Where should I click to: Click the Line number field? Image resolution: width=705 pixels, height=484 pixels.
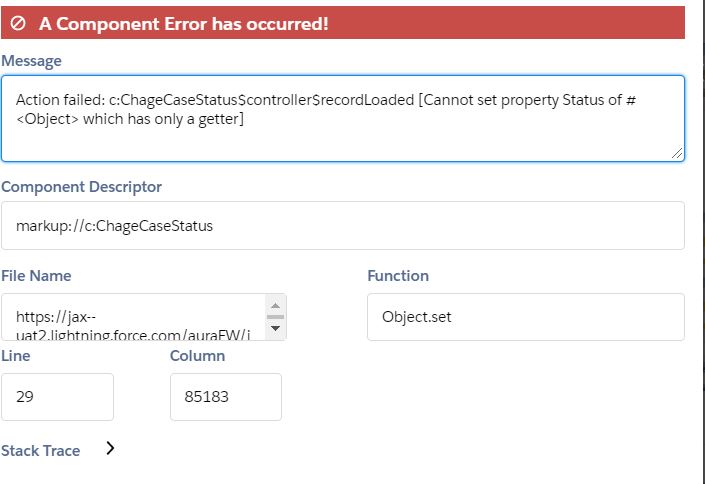(x=57, y=397)
